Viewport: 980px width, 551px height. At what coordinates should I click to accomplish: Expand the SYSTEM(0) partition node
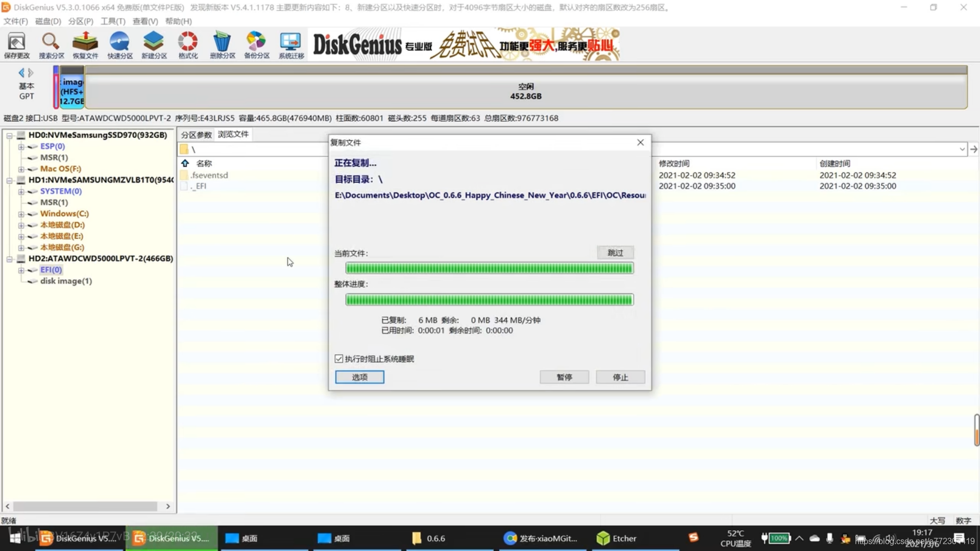tap(21, 191)
